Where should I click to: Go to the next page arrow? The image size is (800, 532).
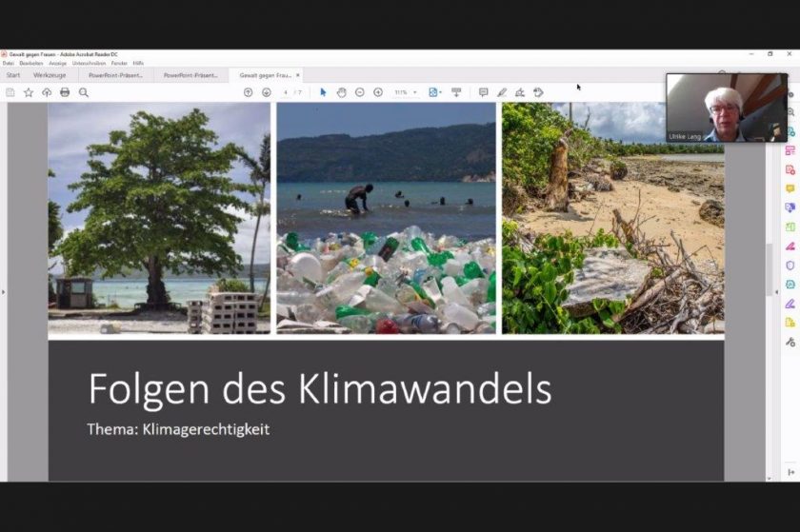point(267,92)
